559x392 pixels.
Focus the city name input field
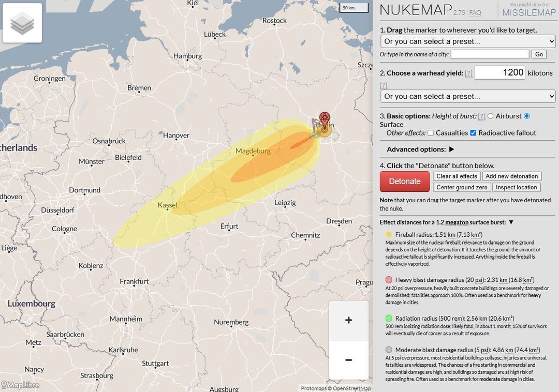490,54
